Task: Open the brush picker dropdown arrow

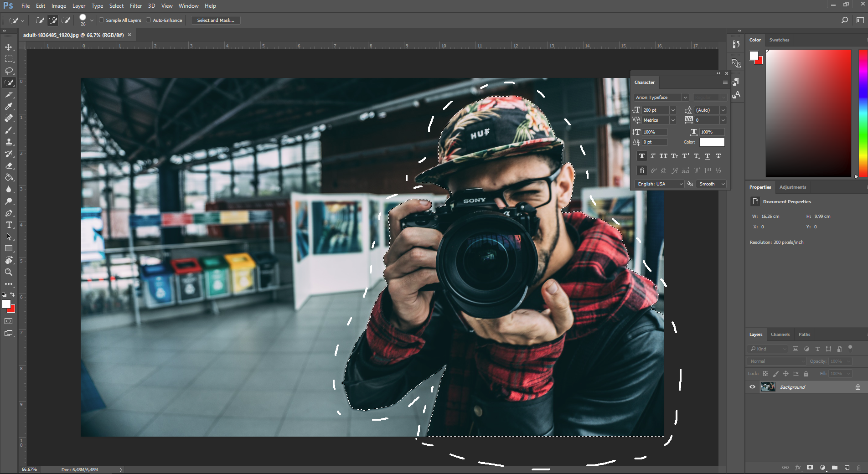Action: coord(92,20)
